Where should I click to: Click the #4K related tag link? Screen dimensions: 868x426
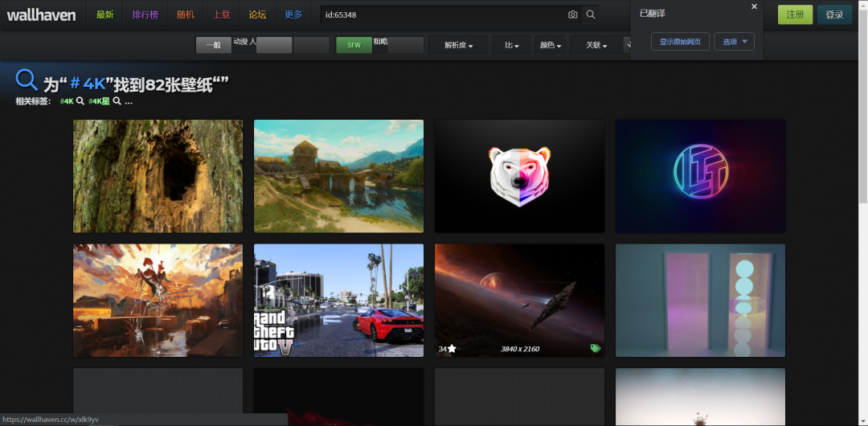pyautogui.click(x=67, y=101)
